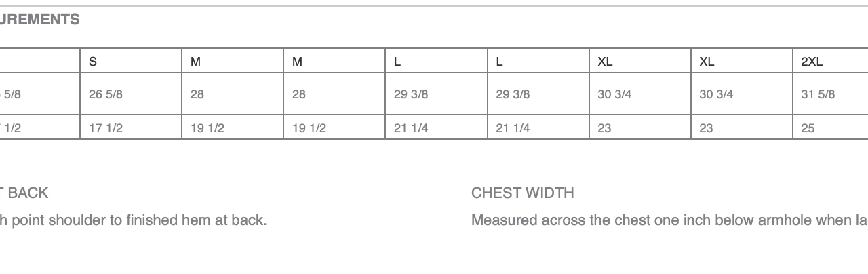This screenshot has height=274, width=868.
Task: Click the first M size column header
Action: pos(233,61)
